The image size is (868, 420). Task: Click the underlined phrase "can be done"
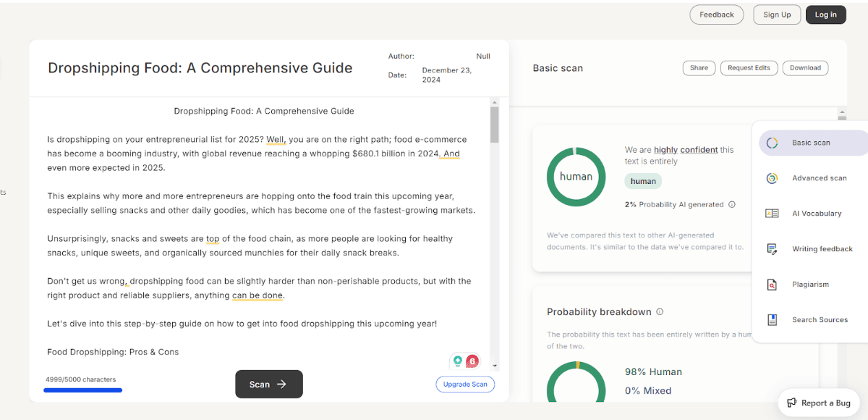(x=258, y=295)
